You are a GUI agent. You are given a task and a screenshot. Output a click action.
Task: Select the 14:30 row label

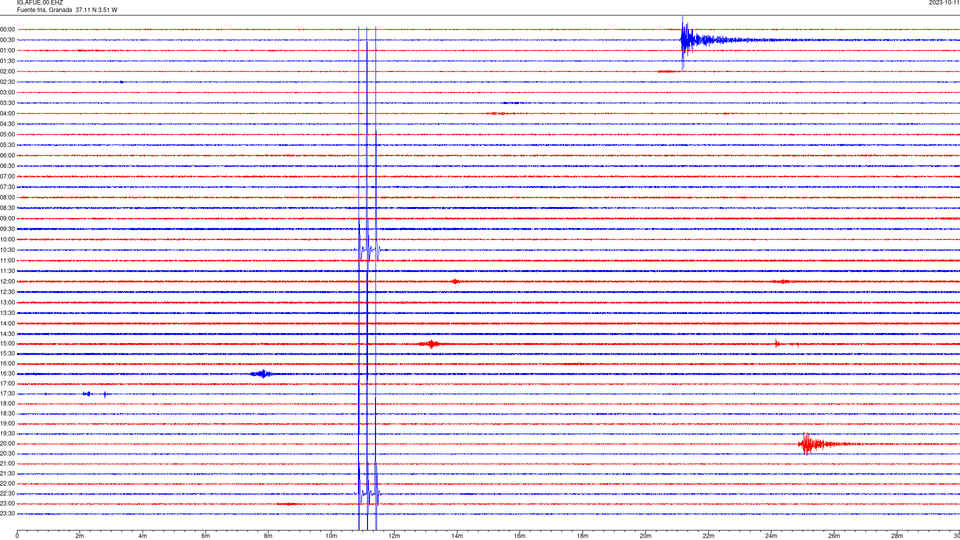pos(7,334)
